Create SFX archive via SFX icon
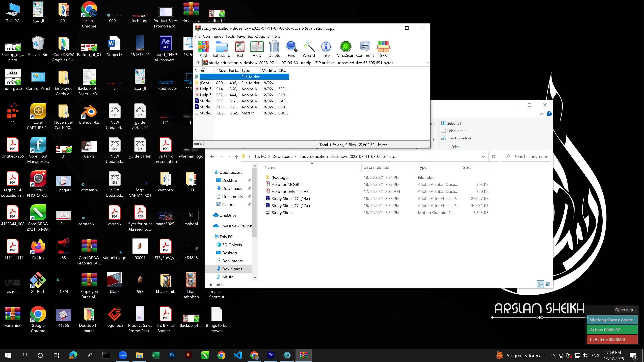644x362 pixels. tap(383, 49)
